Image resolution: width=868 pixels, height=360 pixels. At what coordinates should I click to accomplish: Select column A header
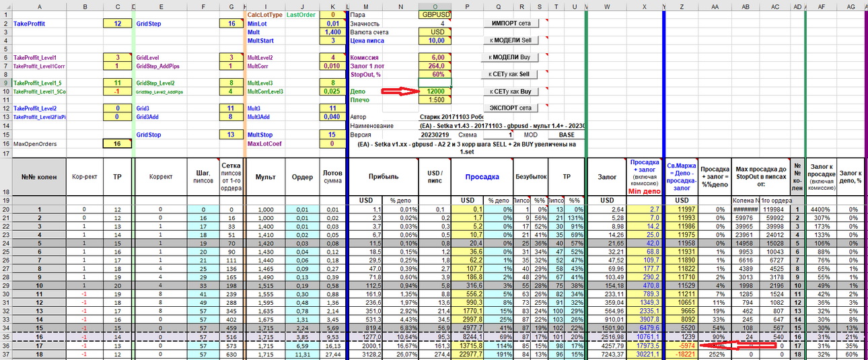39,5
